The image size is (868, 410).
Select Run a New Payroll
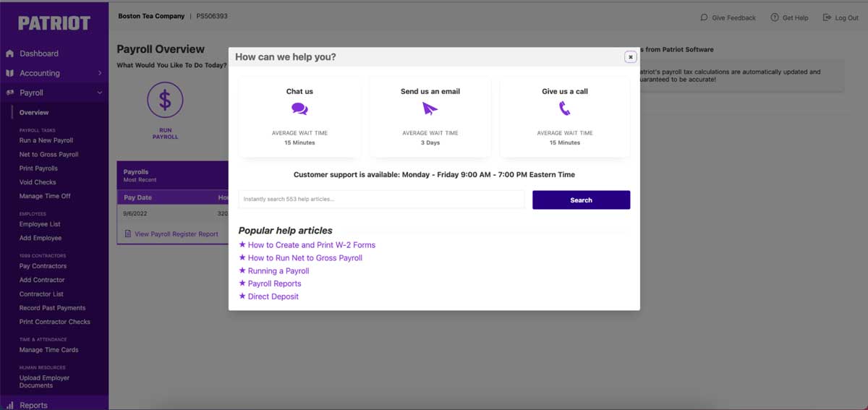[x=46, y=140]
